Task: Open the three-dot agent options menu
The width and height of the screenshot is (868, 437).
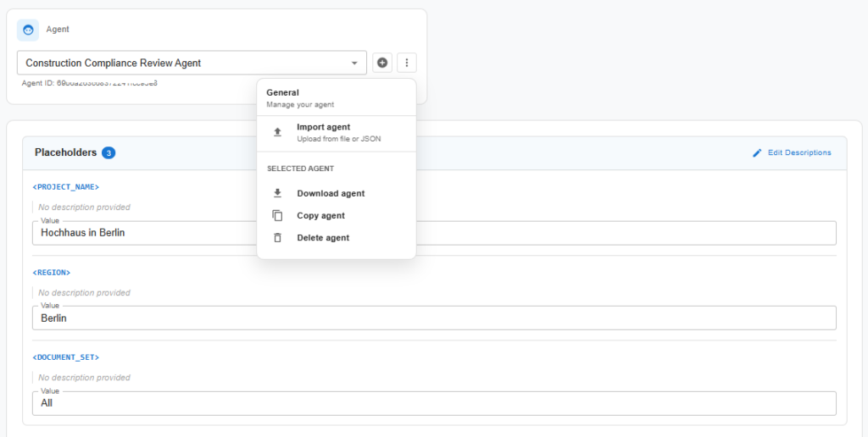Action: click(x=407, y=63)
